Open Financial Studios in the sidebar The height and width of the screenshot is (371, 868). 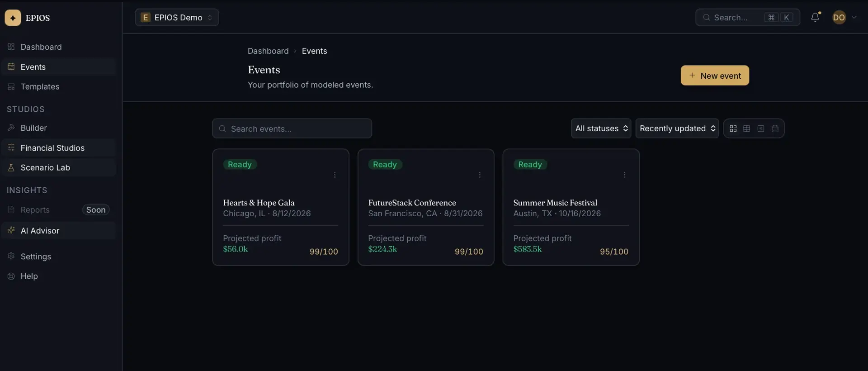(58, 147)
